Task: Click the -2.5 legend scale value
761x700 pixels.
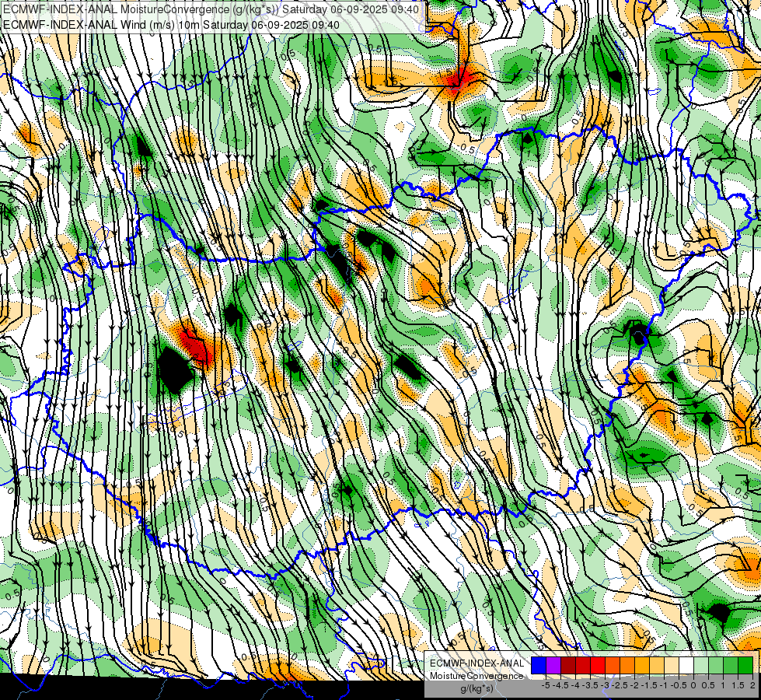Action: (620, 685)
